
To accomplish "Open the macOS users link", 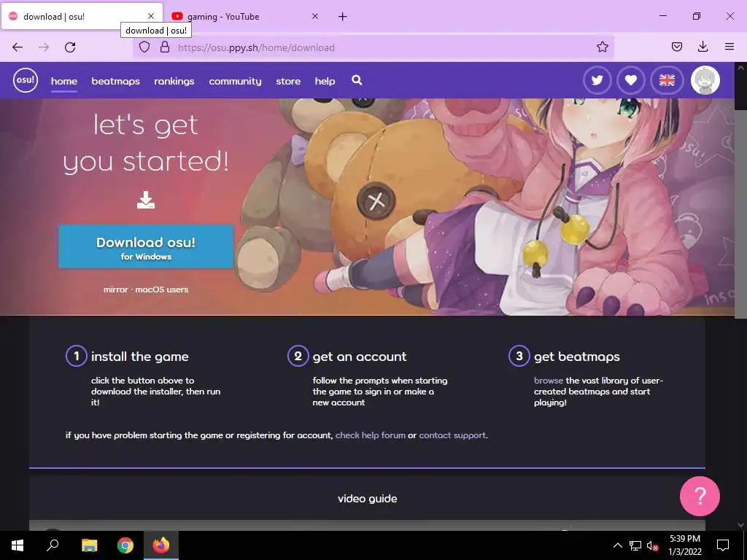I will pyautogui.click(x=161, y=289).
